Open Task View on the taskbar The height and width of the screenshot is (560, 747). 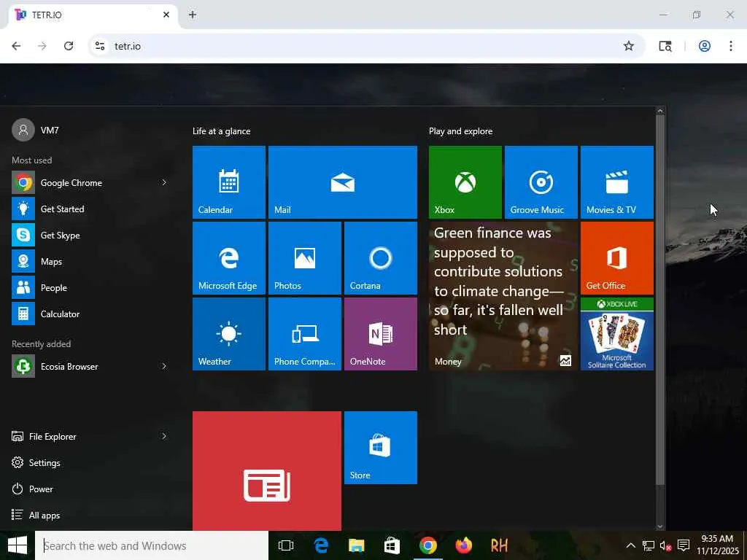[x=286, y=545]
